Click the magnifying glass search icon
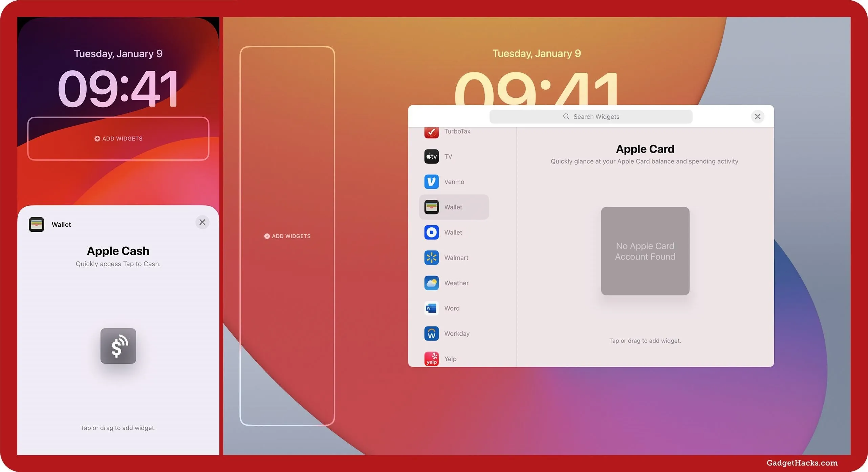 (x=566, y=116)
